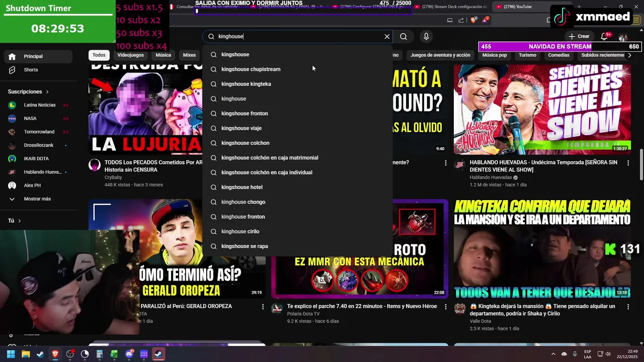This screenshot has height=362, width=644.
Task: Open the Brave Shields icon in the address bar
Action: point(473,20)
